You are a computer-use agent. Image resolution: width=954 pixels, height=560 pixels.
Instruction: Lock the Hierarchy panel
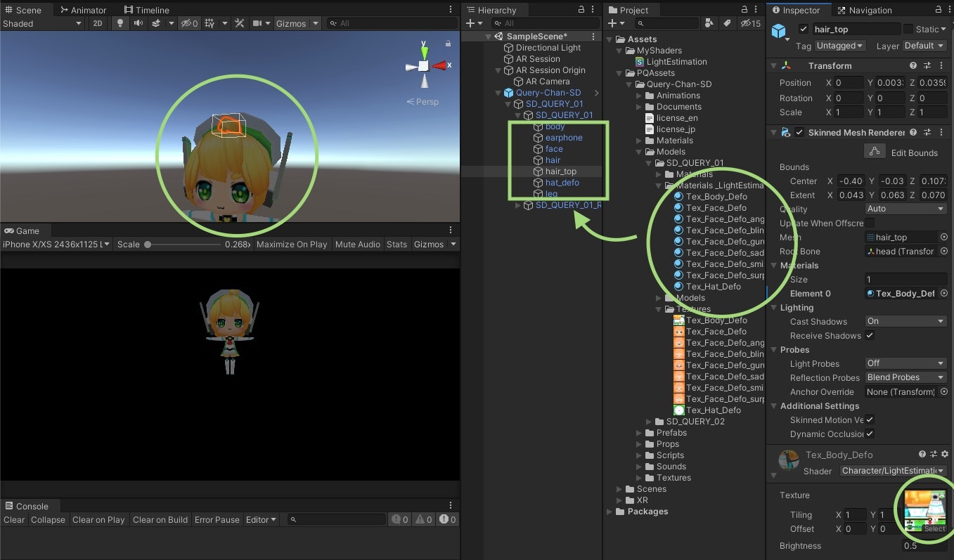pyautogui.click(x=581, y=10)
